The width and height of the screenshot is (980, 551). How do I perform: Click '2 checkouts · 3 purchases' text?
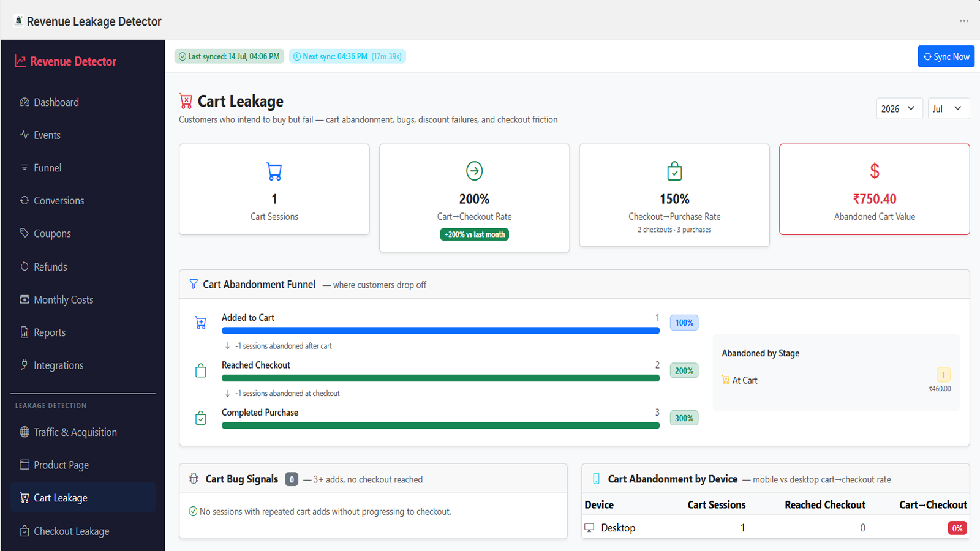pos(674,230)
